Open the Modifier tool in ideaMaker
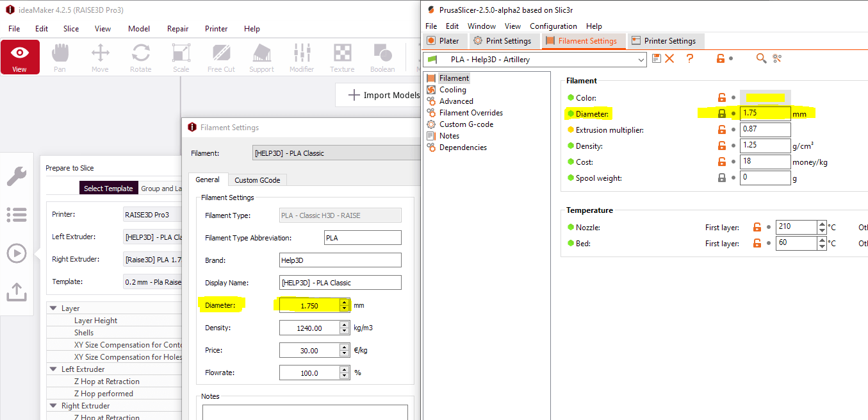The height and width of the screenshot is (420, 868). (302, 57)
